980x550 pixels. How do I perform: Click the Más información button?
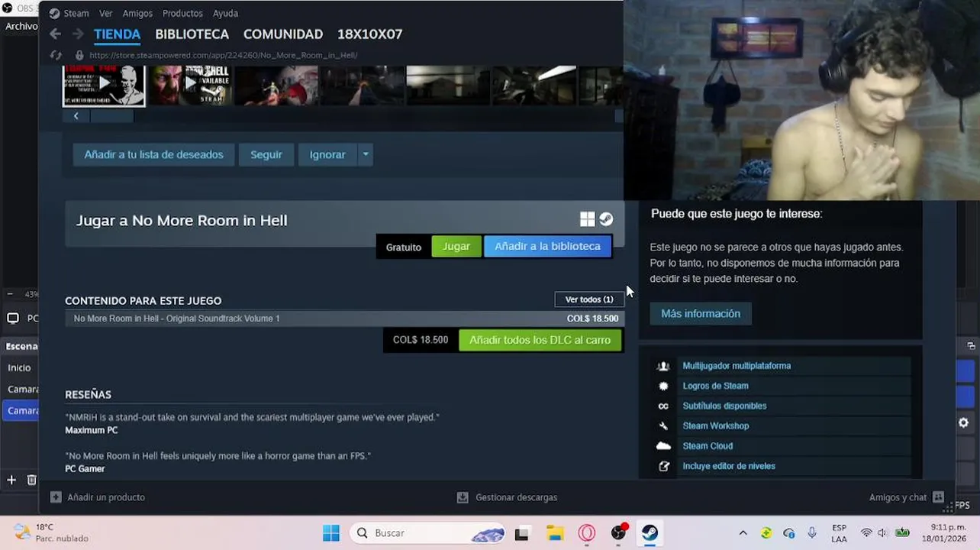[701, 313]
